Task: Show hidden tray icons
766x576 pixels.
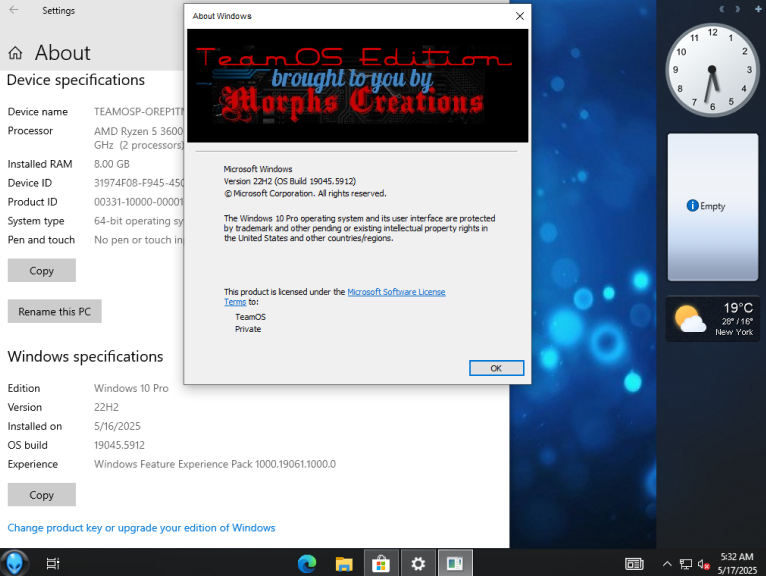Action: (x=667, y=564)
